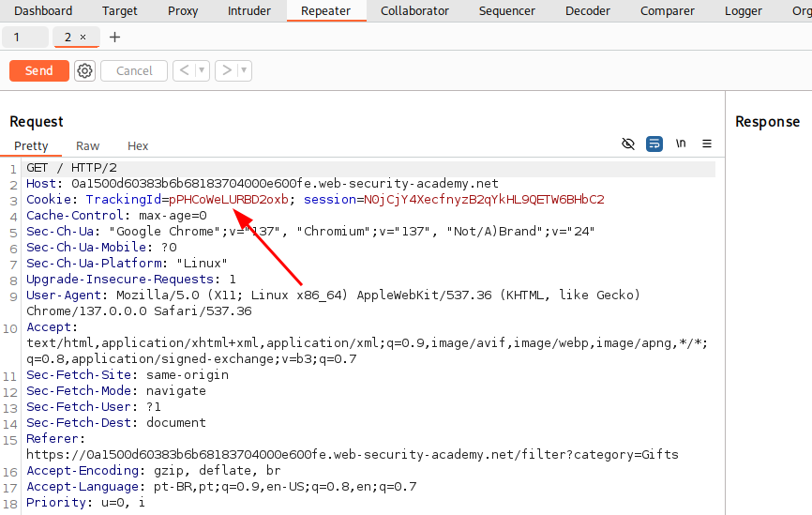Open the Proxy tab
The width and height of the screenshot is (812, 515).
click(183, 11)
